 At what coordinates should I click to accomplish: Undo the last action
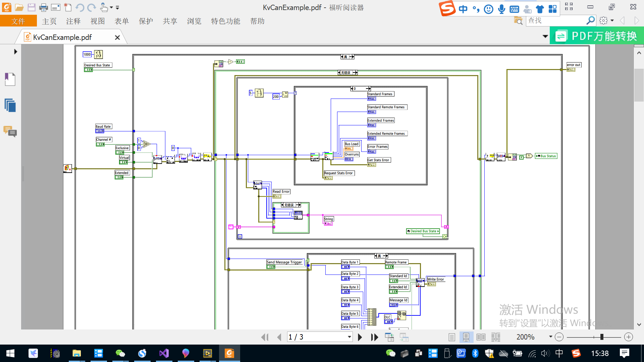click(x=80, y=7)
